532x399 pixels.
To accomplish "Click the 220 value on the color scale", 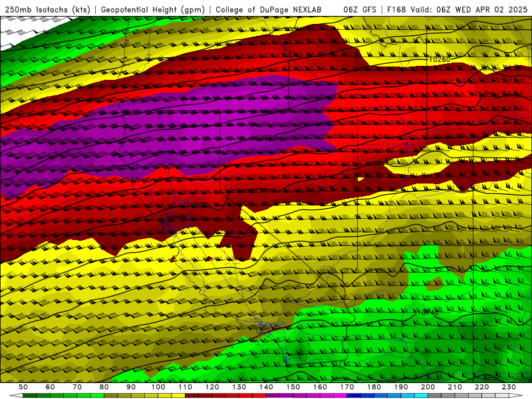I will click(x=481, y=387).
